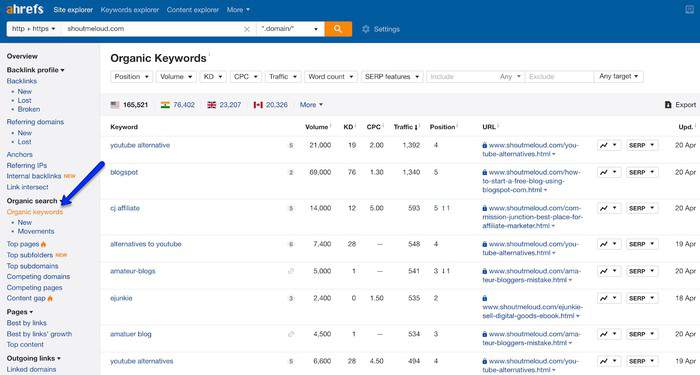Go to Overview in sidebar

pos(22,56)
